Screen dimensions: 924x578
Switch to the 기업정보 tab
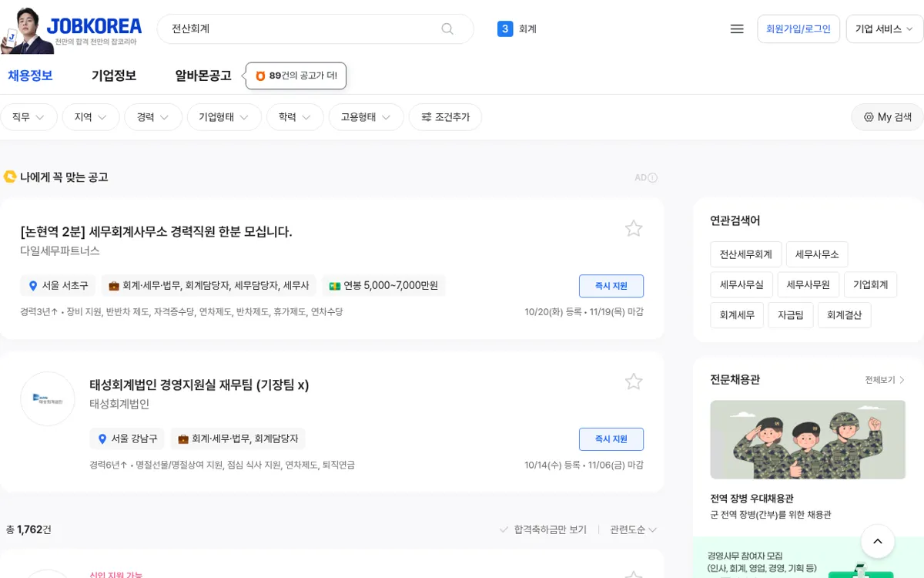point(114,76)
